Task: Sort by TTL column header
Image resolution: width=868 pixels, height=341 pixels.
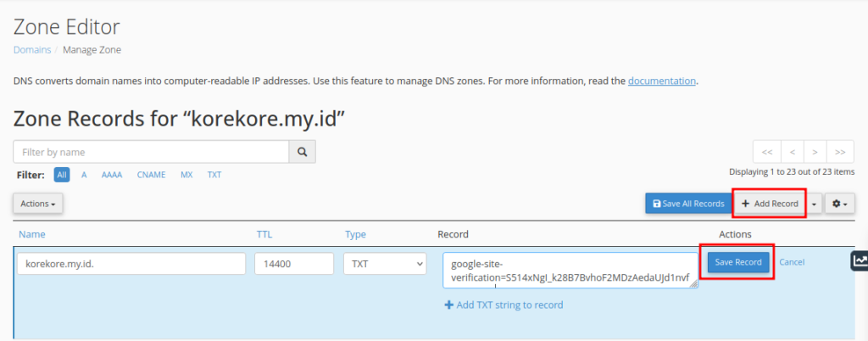Action: [x=264, y=234]
